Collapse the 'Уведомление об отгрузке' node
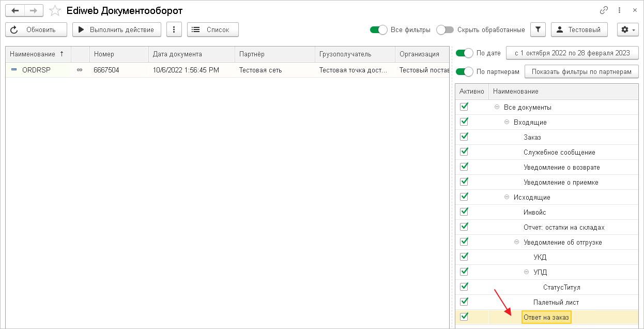 [517, 242]
